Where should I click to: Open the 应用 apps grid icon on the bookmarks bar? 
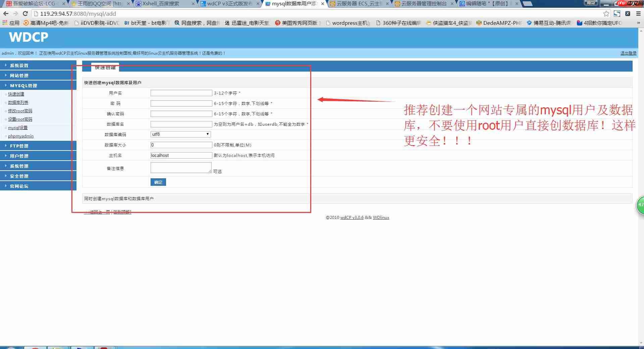tap(5, 23)
